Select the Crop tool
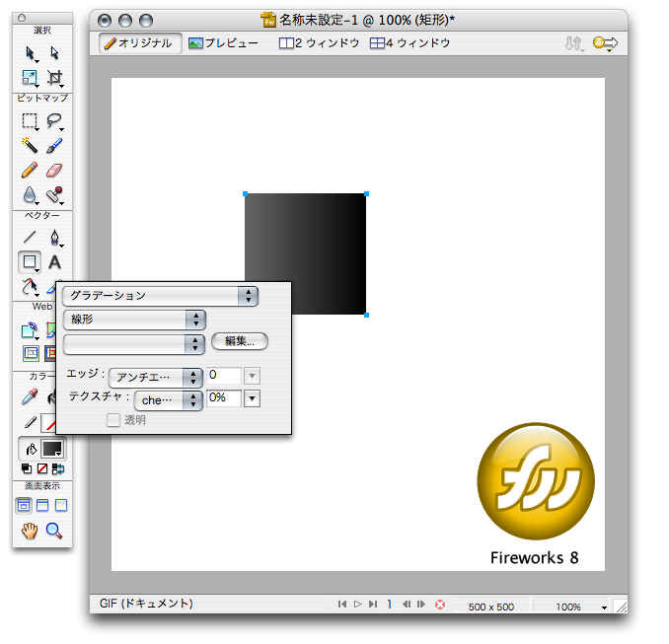 point(54,77)
